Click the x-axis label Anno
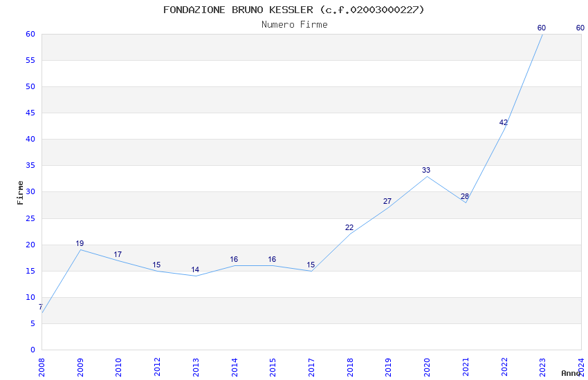This screenshot has height=380, width=588. click(x=571, y=373)
